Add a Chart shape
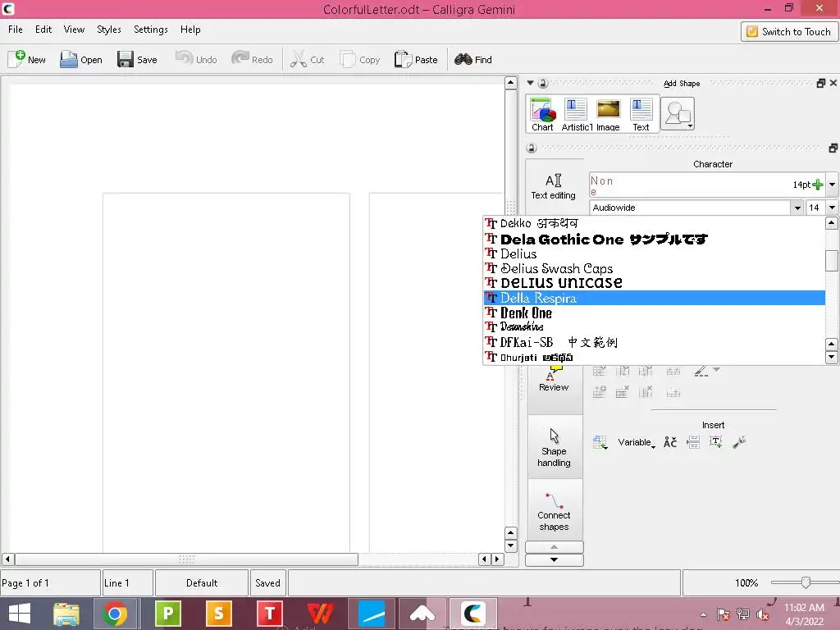 542,114
